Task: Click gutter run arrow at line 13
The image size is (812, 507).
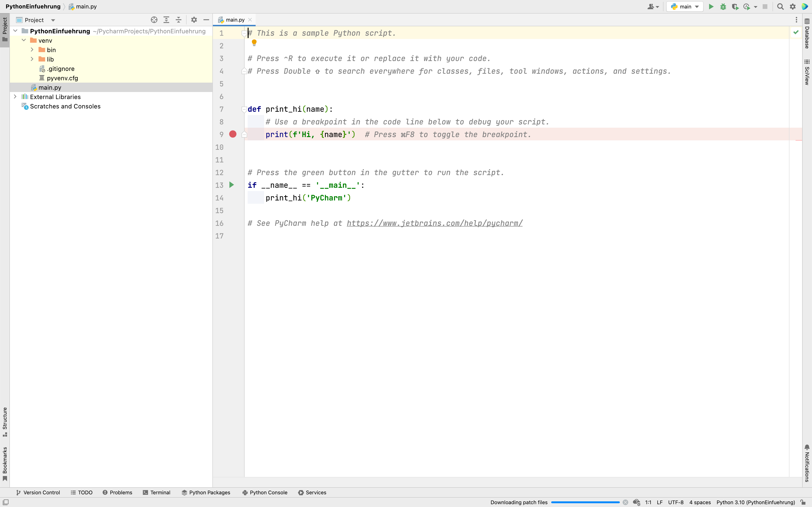Action: tap(231, 185)
